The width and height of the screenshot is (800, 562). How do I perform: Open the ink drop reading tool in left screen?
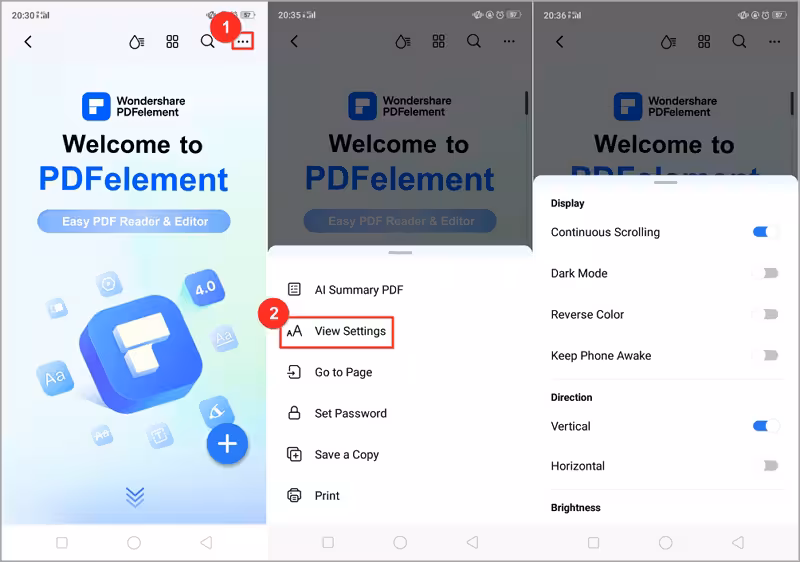point(136,42)
